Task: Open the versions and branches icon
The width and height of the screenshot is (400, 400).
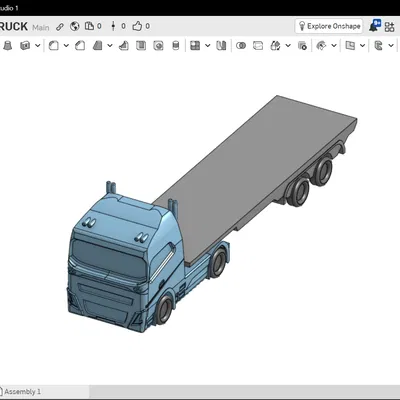Action: [113, 26]
